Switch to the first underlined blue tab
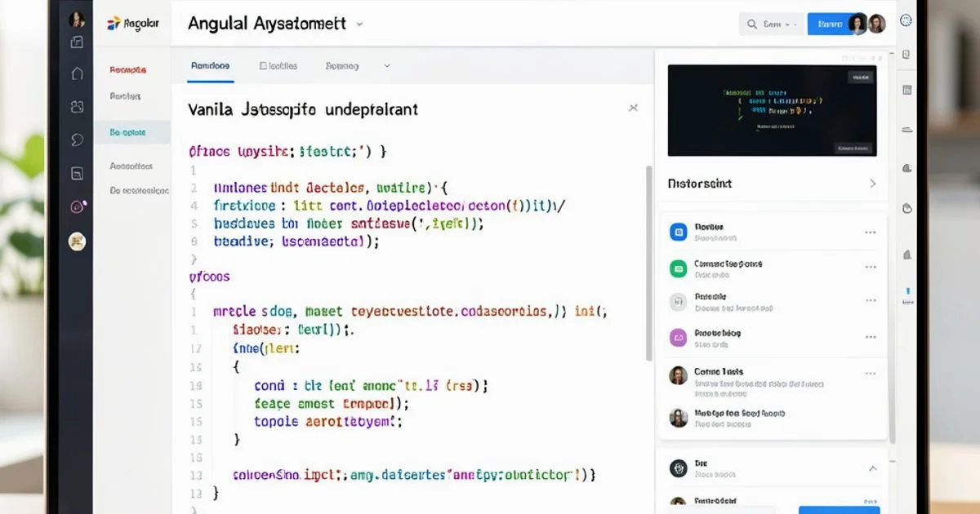The height and width of the screenshot is (514, 980). point(209,65)
